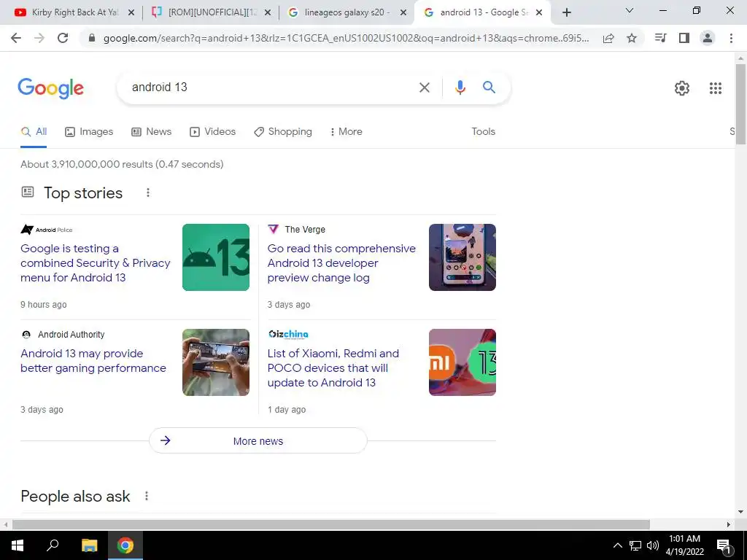Viewport: 747px width, 560px height.
Task: Click the vertical scrollbar thumb
Action: [740, 104]
